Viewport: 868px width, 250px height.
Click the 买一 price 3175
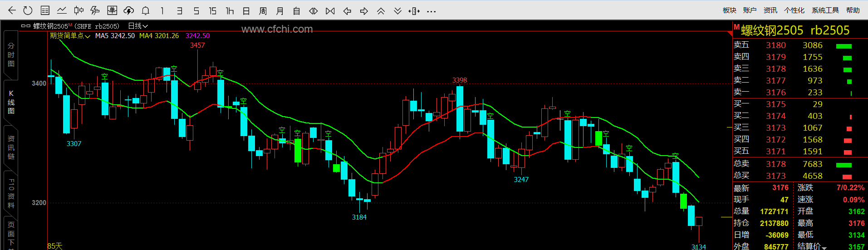(x=776, y=104)
